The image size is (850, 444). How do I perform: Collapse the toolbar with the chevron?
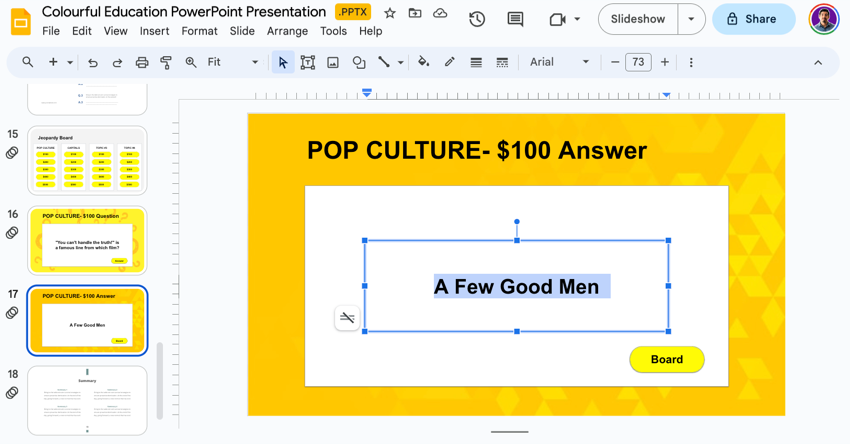[818, 62]
